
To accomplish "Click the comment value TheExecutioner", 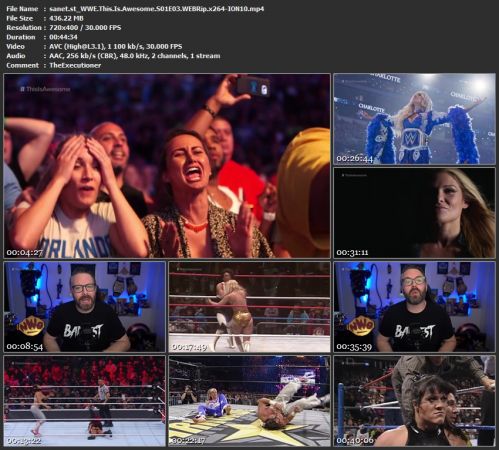I will tap(75, 65).
